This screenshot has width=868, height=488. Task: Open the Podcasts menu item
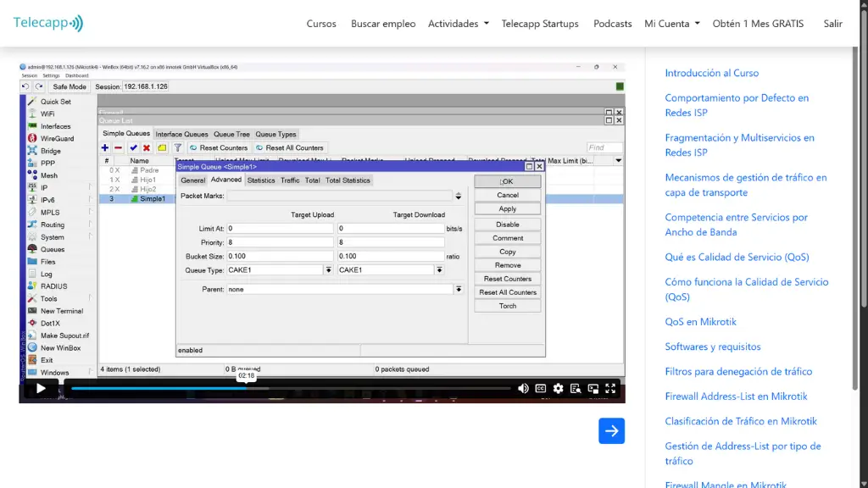[x=612, y=24]
